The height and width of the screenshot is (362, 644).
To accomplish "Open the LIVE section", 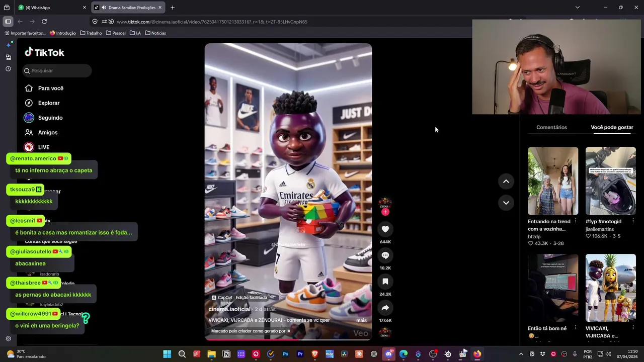I will click(x=37, y=147).
